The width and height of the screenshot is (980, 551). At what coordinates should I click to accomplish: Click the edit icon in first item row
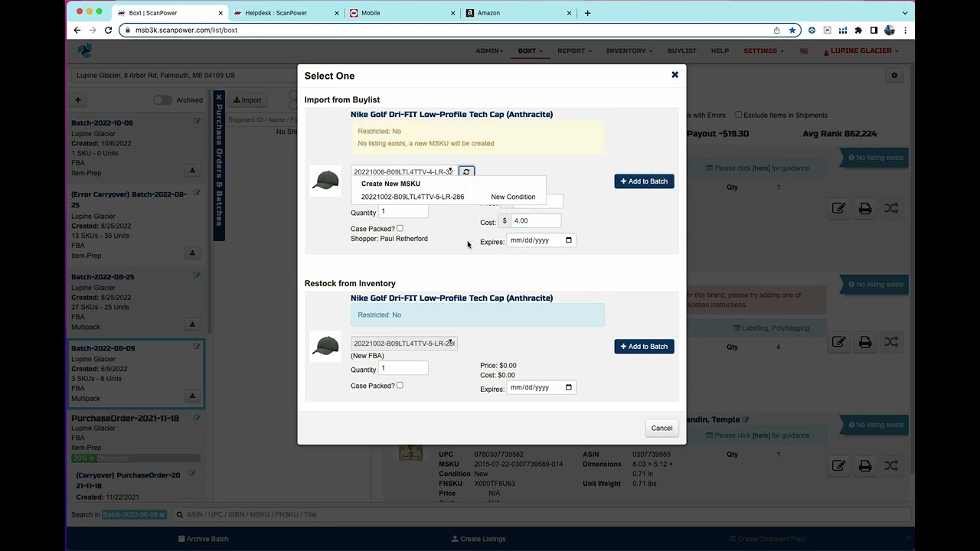[838, 208]
